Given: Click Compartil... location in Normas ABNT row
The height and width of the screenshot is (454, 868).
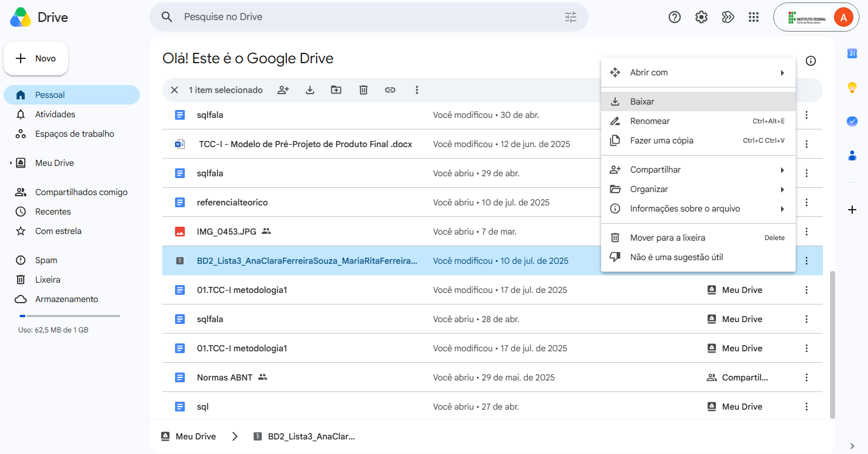Looking at the screenshot, I should pyautogui.click(x=737, y=377).
